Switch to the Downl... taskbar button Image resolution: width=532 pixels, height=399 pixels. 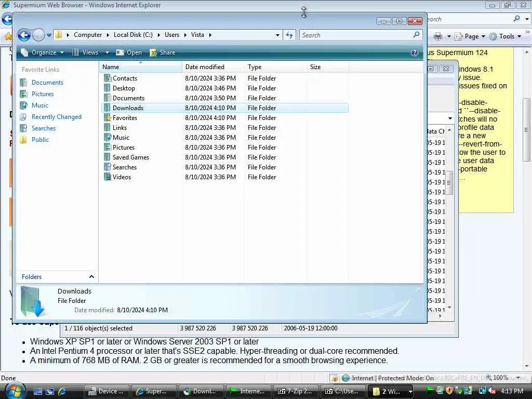coord(201,391)
